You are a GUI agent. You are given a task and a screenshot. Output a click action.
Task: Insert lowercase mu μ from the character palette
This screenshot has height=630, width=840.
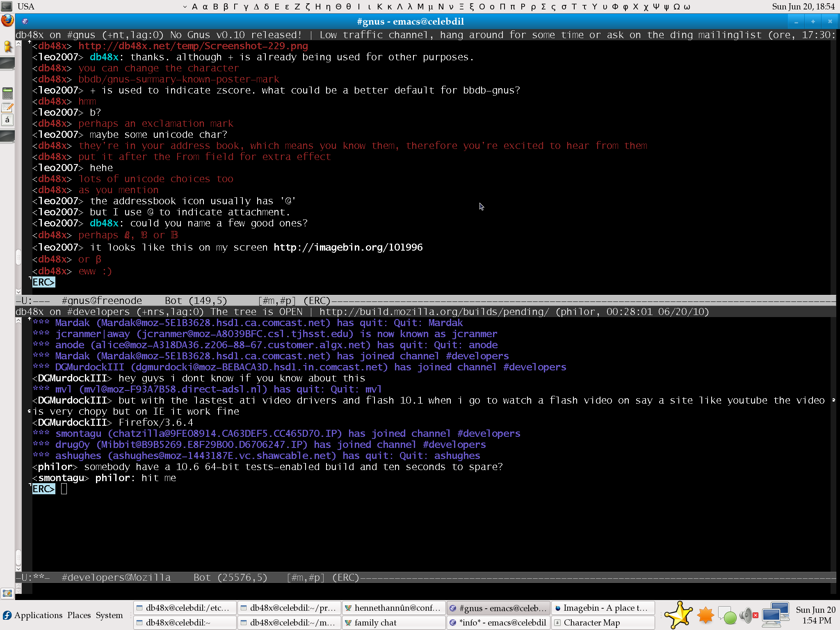click(430, 7)
